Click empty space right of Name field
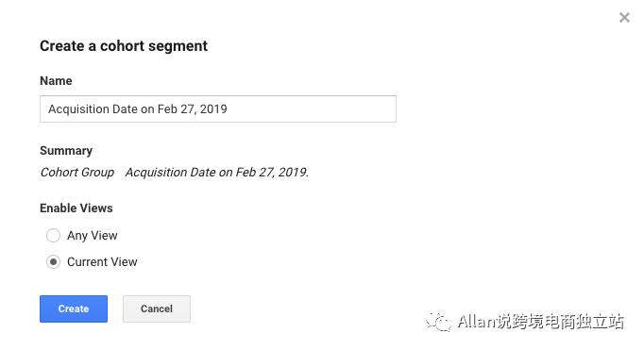The image size is (644, 350). (514, 109)
